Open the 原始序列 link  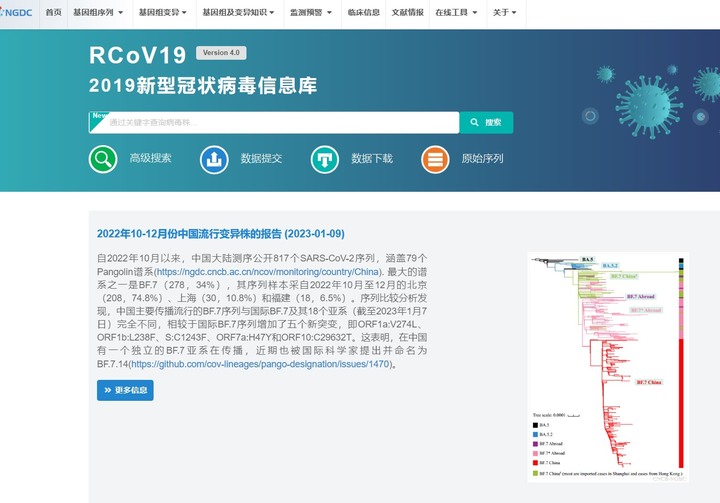click(x=483, y=158)
